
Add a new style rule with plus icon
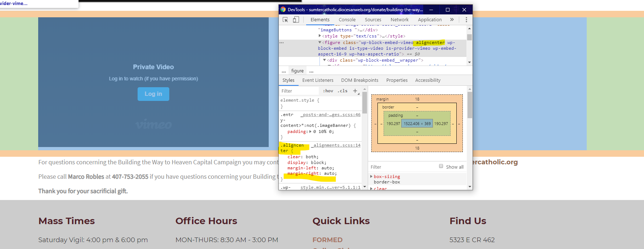click(x=355, y=91)
